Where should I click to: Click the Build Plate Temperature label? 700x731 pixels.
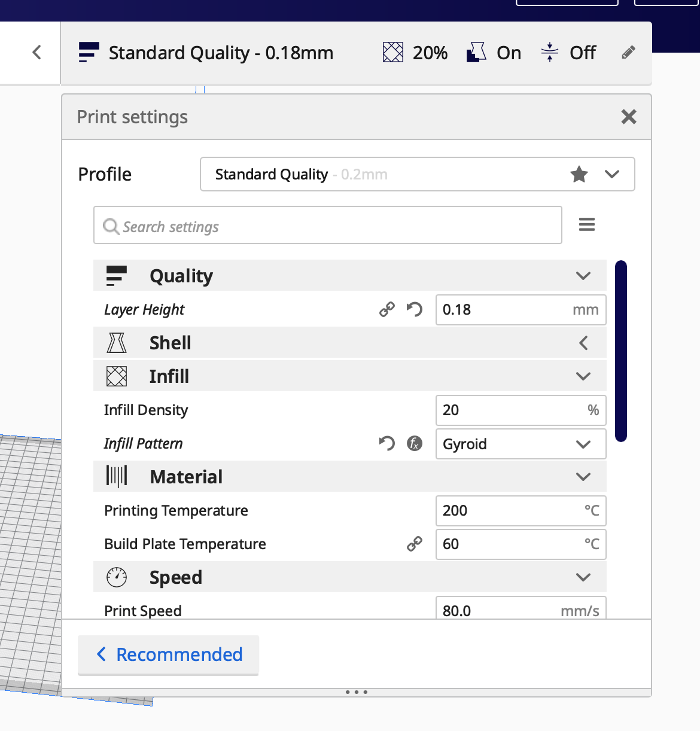click(185, 544)
